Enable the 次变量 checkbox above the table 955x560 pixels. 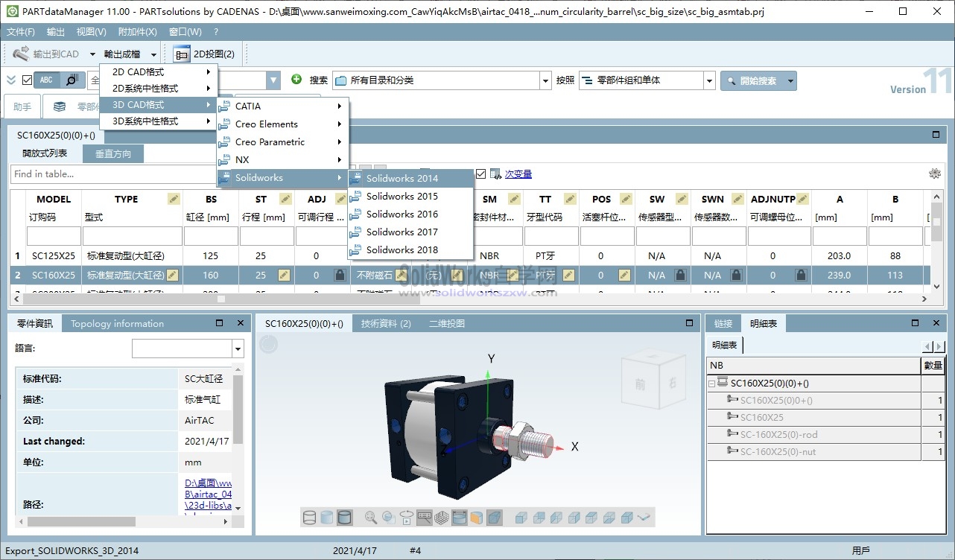480,173
